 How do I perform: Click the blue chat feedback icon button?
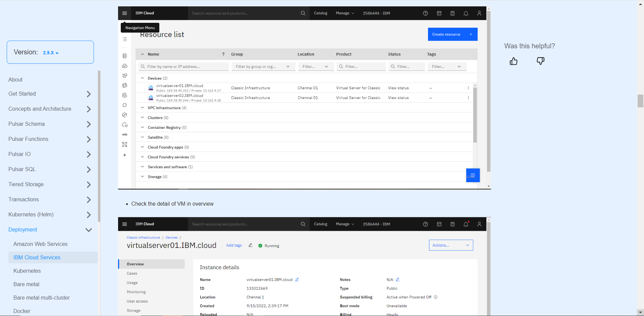tap(473, 175)
